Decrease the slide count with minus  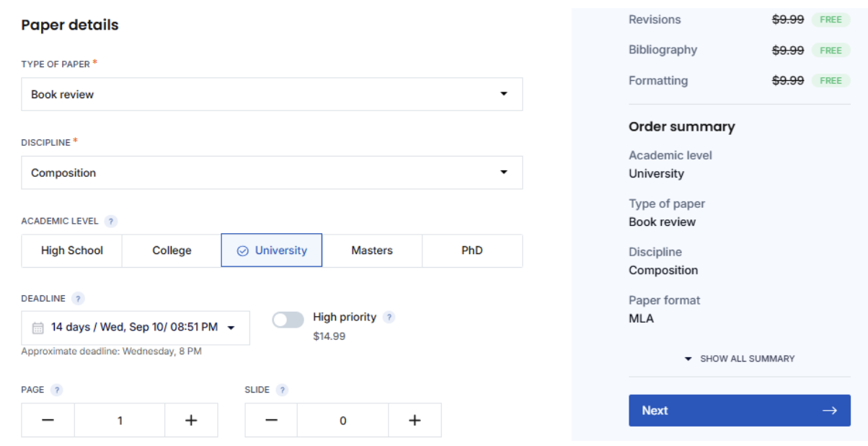tap(270, 419)
